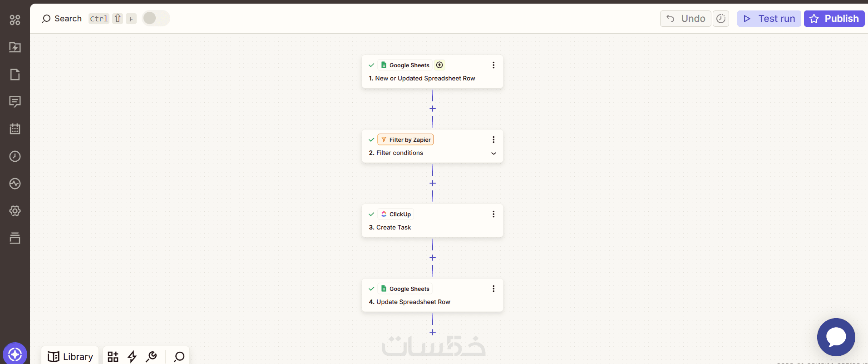Image resolution: width=868 pixels, height=364 pixels.
Task: Click the Undo button
Action: [686, 19]
